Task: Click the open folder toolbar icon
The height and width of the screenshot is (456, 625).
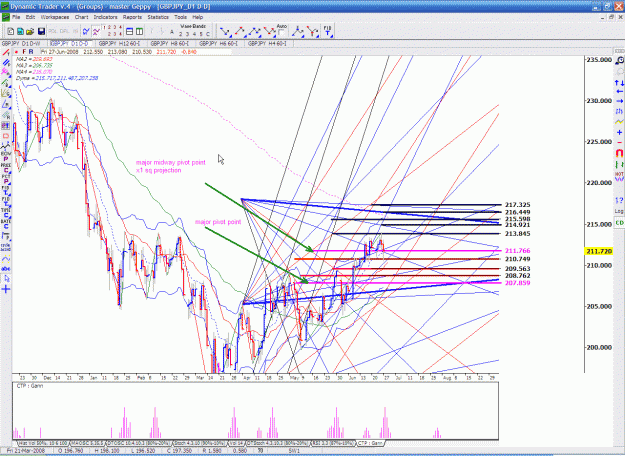Action: (30, 31)
